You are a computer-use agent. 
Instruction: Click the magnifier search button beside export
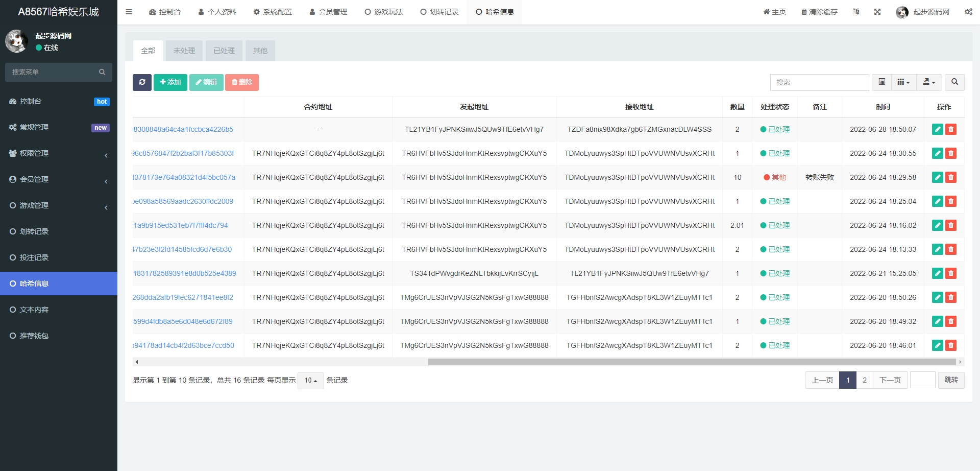tap(954, 82)
